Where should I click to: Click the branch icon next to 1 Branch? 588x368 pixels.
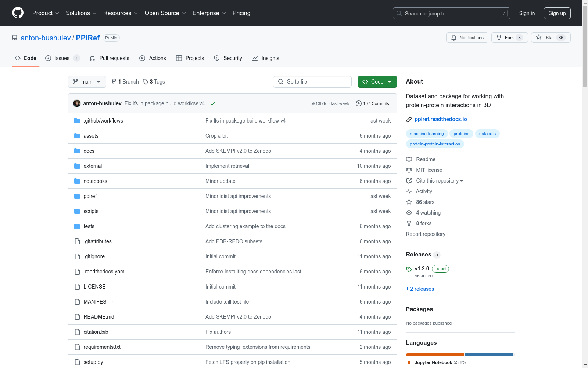click(x=114, y=82)
